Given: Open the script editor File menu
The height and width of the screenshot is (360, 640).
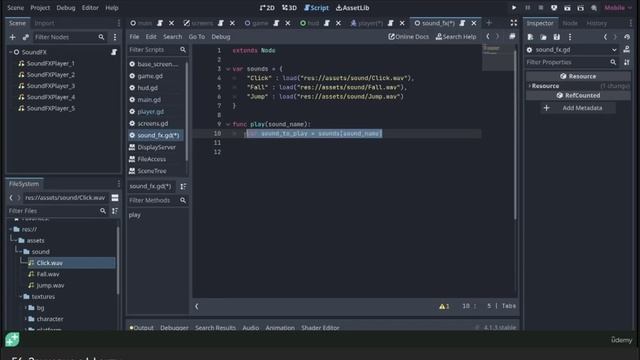Looking at the screenshot, I should click(134, 37).
